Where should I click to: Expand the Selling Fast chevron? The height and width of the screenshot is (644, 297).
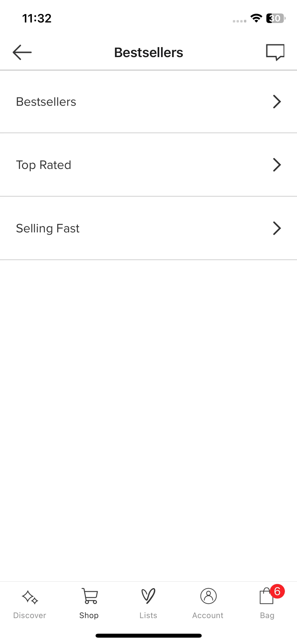[x=277, y=228]
